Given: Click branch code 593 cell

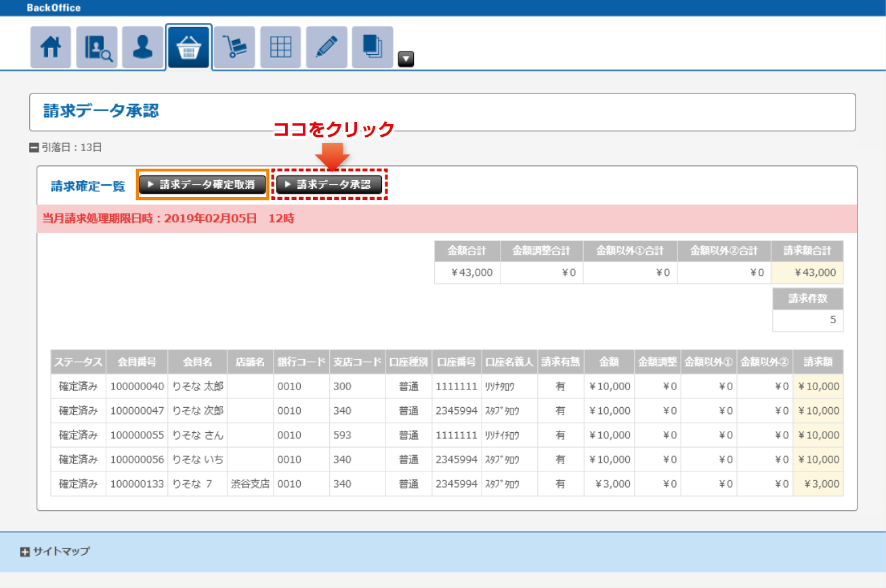Looking at the screenshot, I should tap(358, 436).
